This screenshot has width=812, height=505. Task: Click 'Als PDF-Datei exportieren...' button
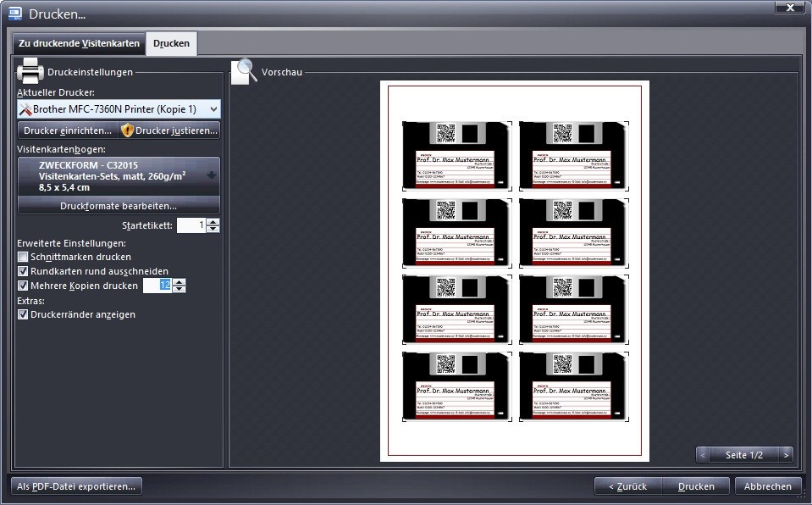coord(76,486)
